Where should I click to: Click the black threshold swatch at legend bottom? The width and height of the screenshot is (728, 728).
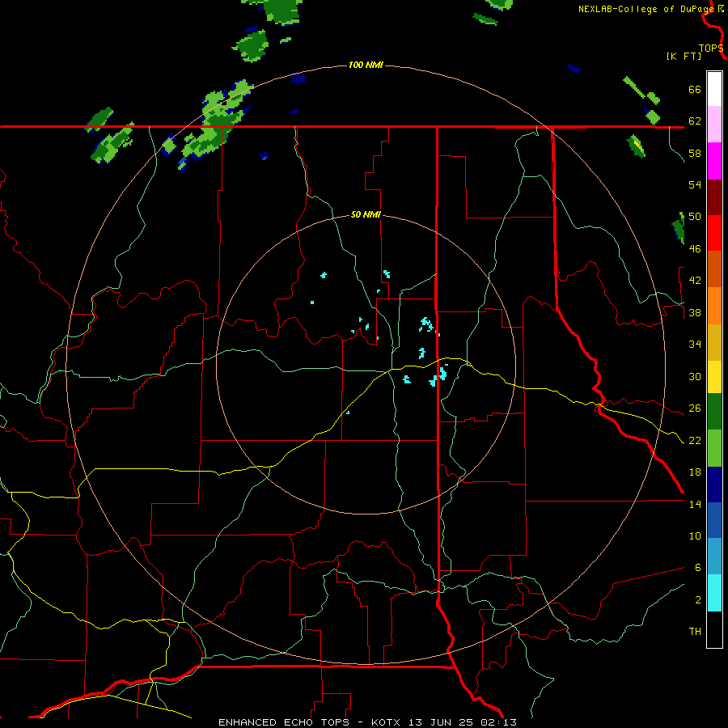tap(714, 629)
